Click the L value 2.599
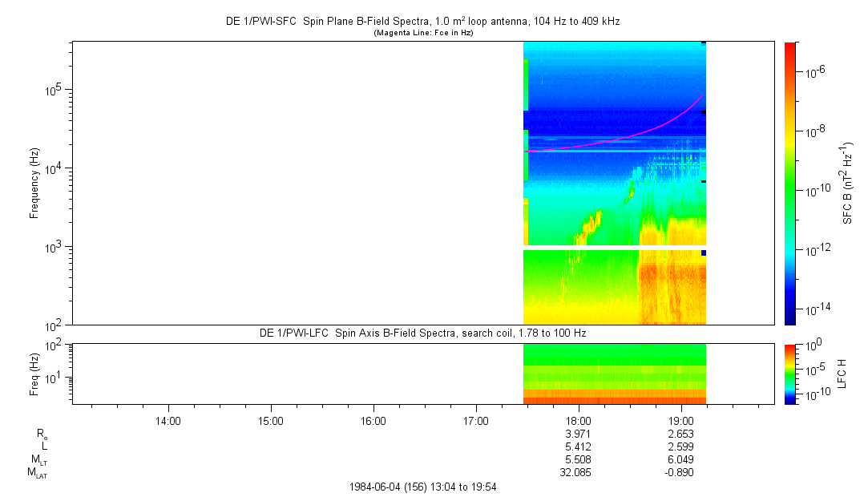This screenshot has height=497, width=868. [x=681, y=446]
